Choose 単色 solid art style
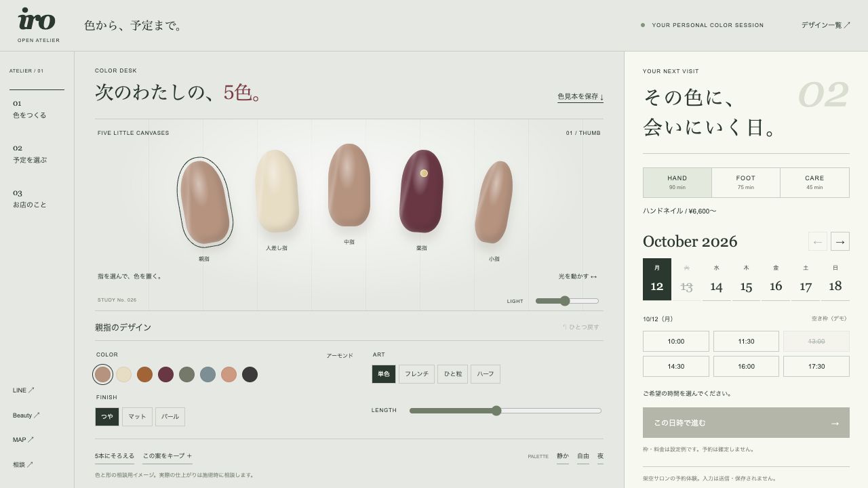 pyautogui.click(x=384, y=374)
